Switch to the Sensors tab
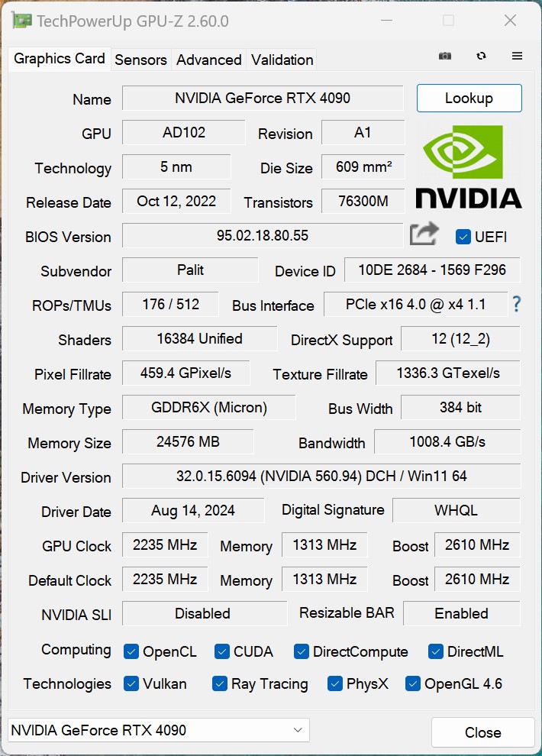This screenshot has width=542, height=756. pyautogui.click(x=140, y=60)
